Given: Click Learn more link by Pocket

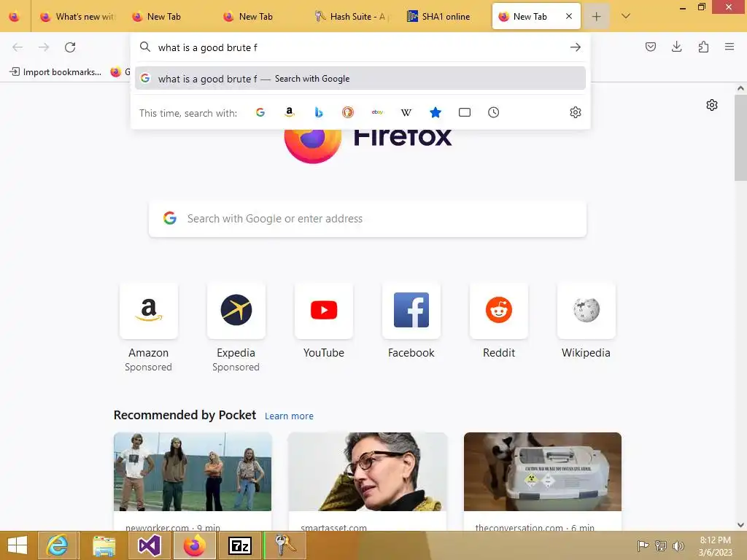Looking at the screenshot, I should pyautogui.click(x=289, y=416).
